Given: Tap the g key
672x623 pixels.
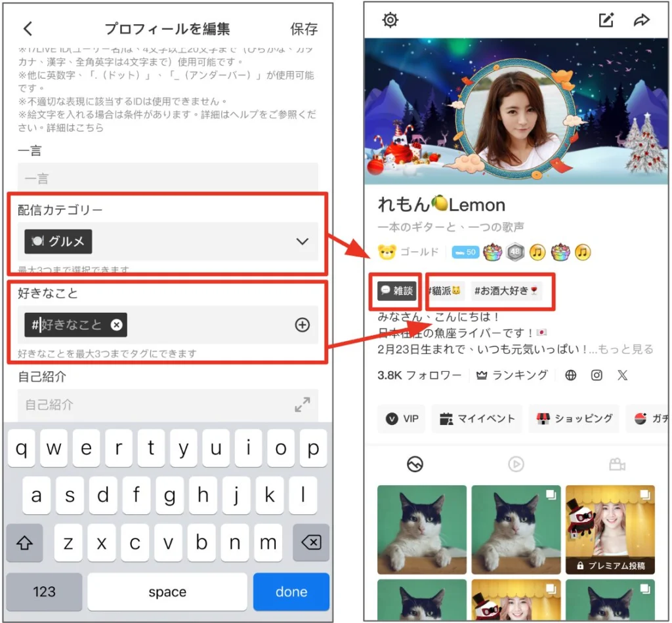Looking at the screenshot, I should tap(169, 495).
